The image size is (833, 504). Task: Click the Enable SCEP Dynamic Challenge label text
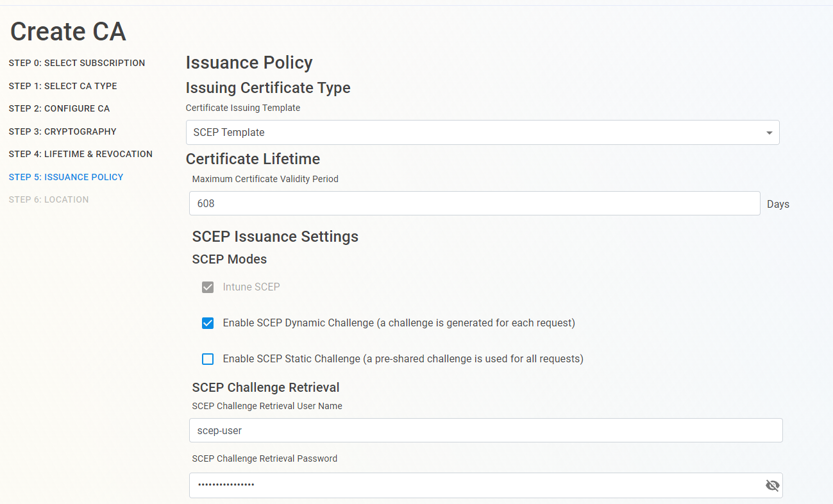coord(399,323)
